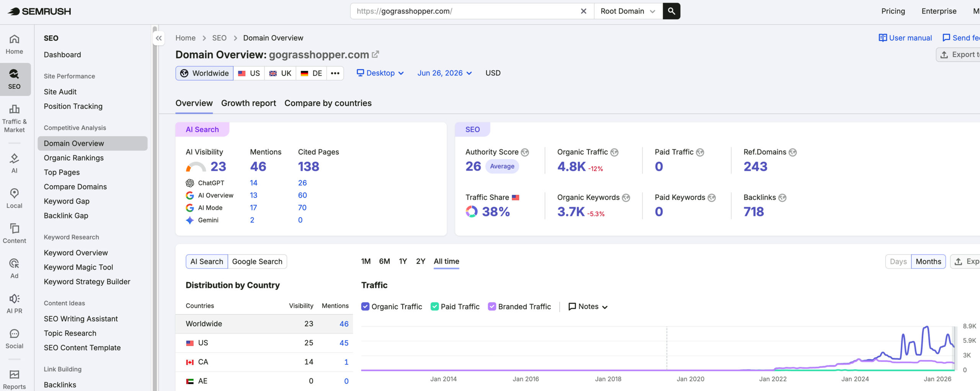Image resolution: width=980 pixels, height=391 pixels.
Task: Show more country options (ellipsis)
Action: click(x=335, y=73)
